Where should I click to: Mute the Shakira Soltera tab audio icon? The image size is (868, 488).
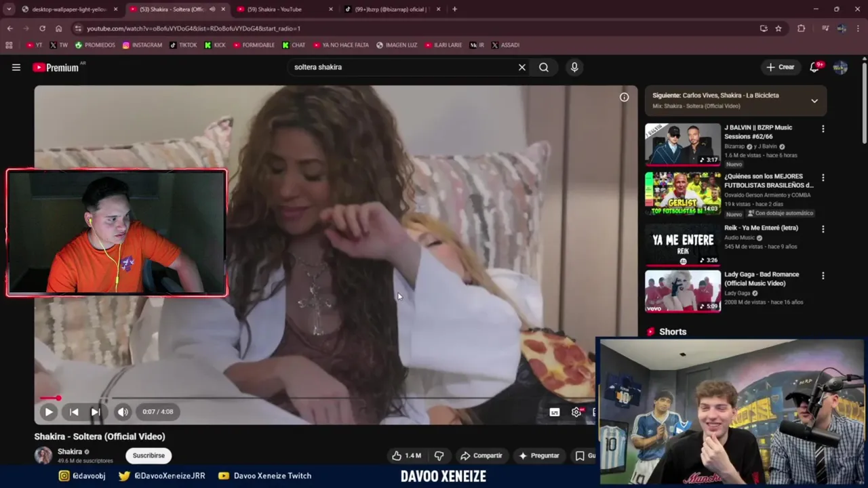pos(212,9)
